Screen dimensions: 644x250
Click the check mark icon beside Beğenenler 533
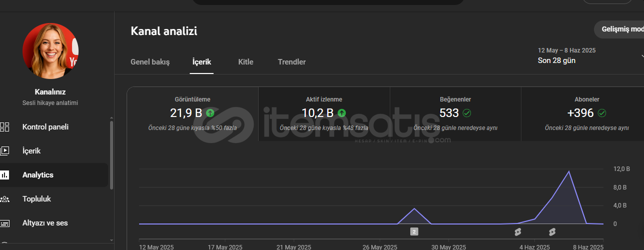click(x=467, y=113)
